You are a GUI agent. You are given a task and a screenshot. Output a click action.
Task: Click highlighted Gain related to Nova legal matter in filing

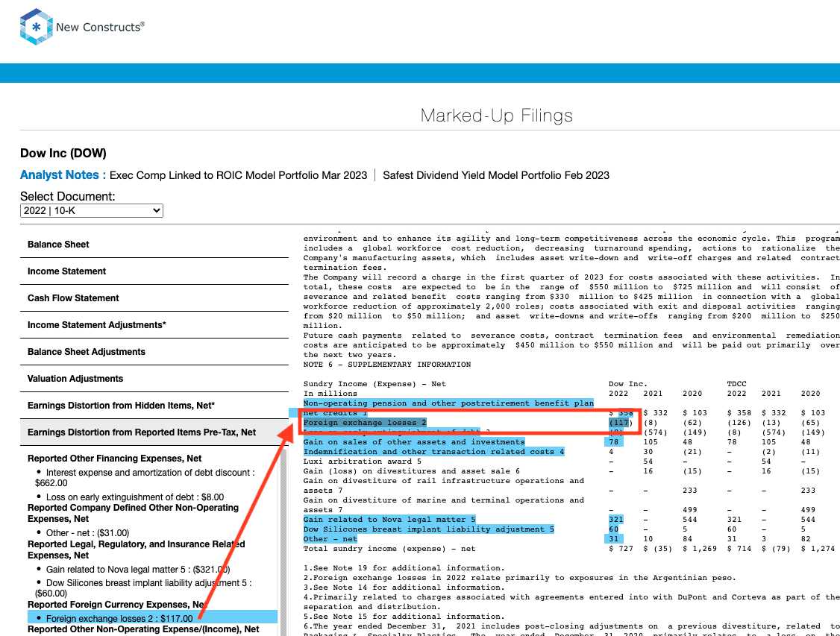click(389, 519)
